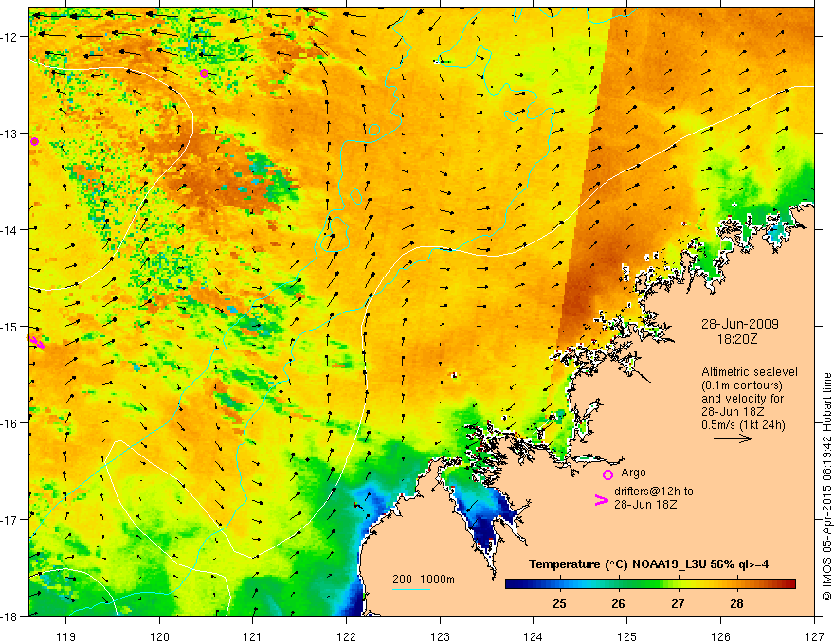Click the longitude label 125
Screen dimensions: 834x644
click(627, 636)
